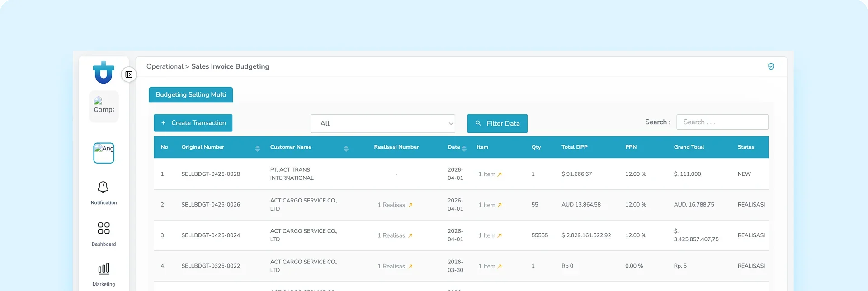Open 1 Item link for SELLBDGT-0426-0028

click(x=490, y=174)
